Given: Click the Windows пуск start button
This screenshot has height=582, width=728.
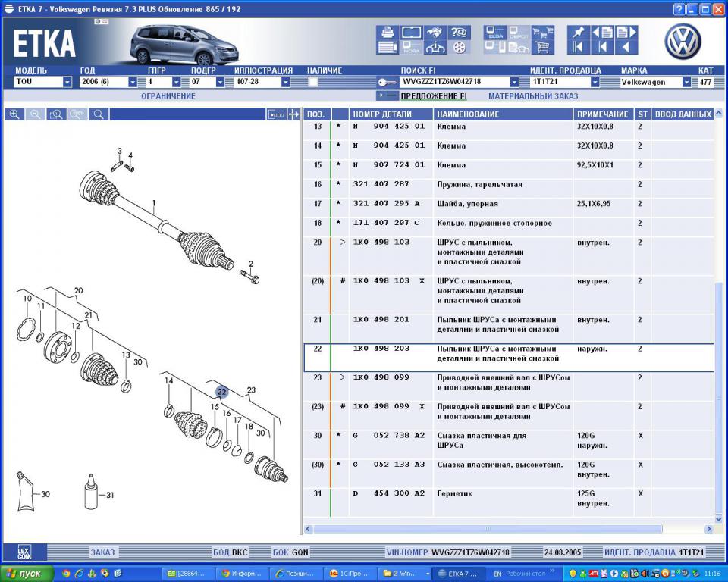Looking at the screenshot, I should 26,574.
